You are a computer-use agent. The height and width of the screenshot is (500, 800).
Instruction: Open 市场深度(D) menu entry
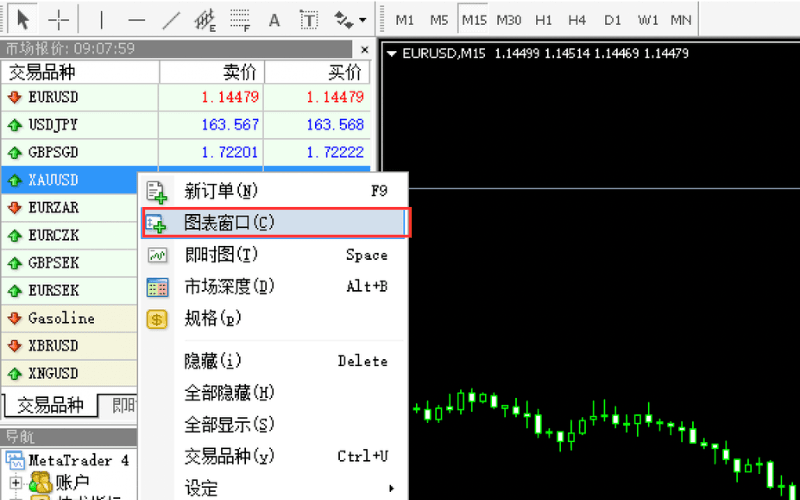[274, 287]
